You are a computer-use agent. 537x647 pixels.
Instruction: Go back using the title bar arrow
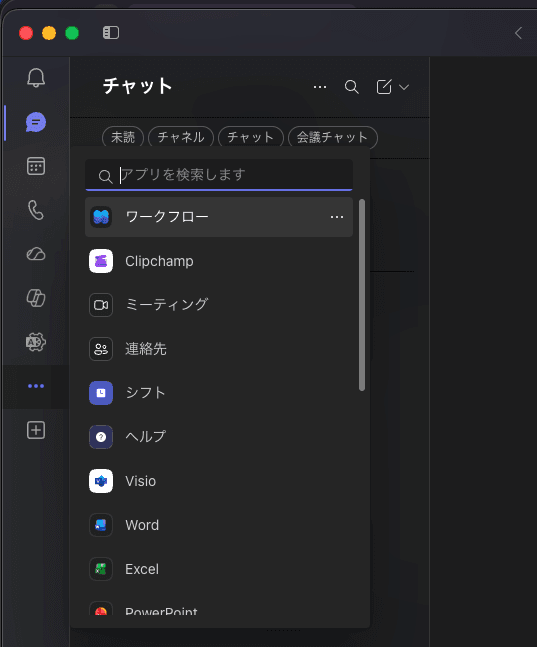click(x=518, y=33)
